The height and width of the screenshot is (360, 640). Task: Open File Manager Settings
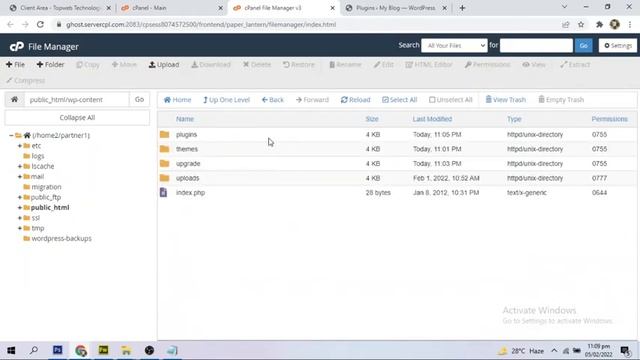click(x=618, y=45)
